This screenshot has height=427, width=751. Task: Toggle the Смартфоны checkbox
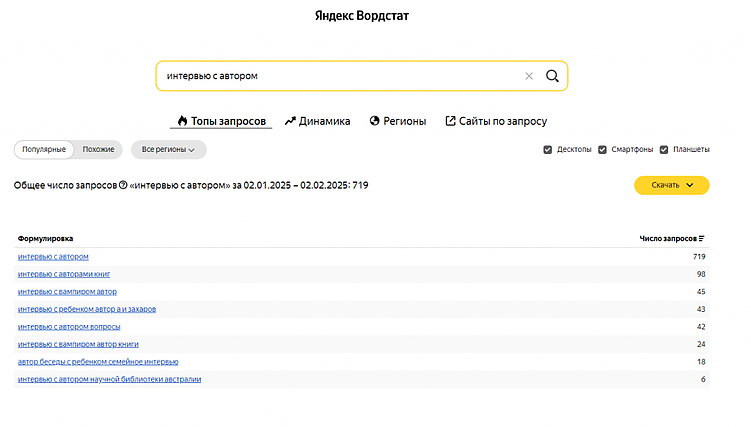pyautogui.click(x=602, y=150)
